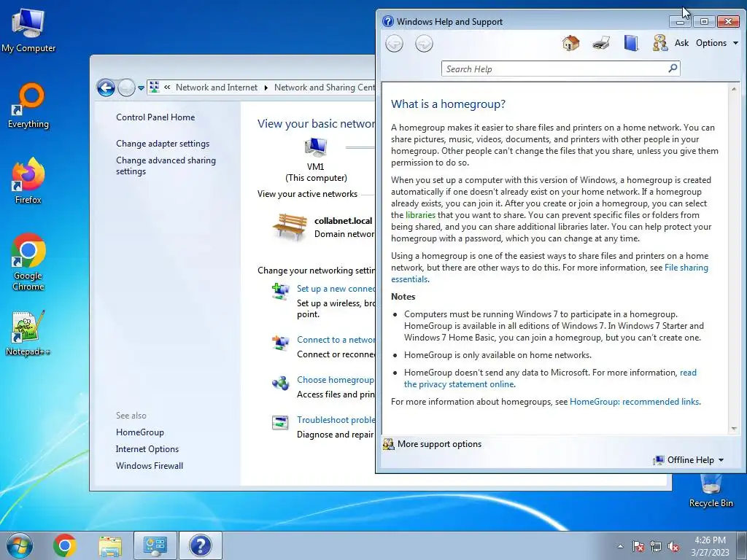
Task: Click the muted volume tray icon
Action: [x=673, y=547]
